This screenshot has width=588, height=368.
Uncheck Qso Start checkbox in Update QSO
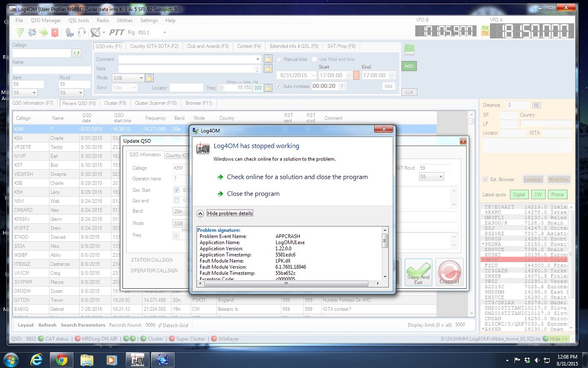(x=177, y=190)
